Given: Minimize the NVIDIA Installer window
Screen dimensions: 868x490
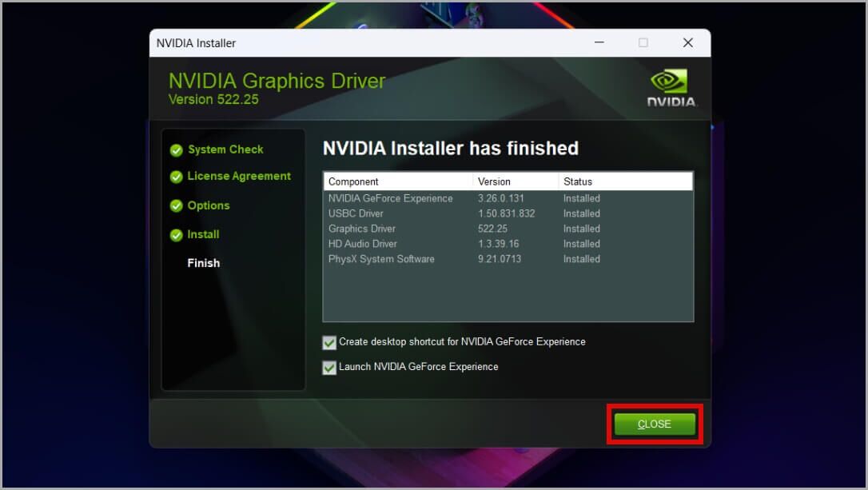Looking at the screenshot, I should click(599, 42).
